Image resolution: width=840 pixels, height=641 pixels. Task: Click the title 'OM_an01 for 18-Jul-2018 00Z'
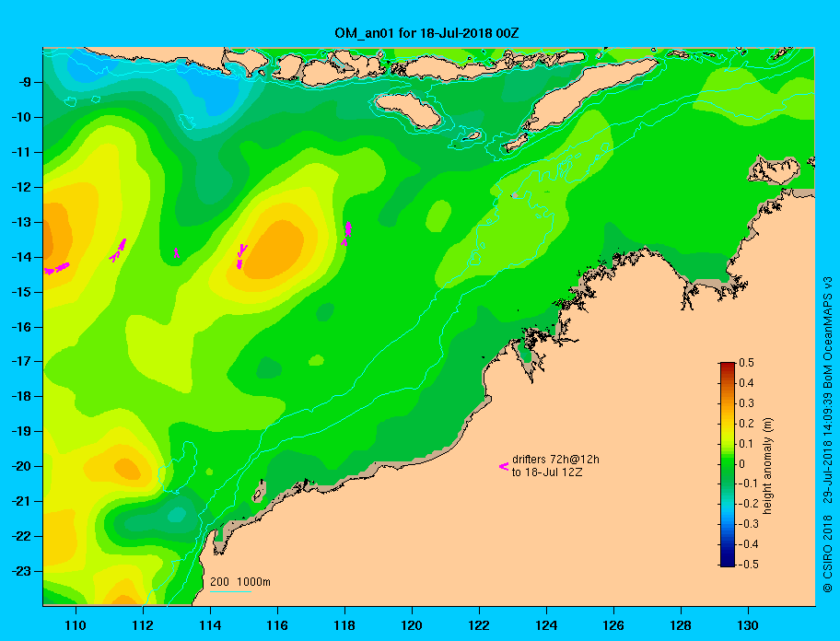[x=426, y=33]
